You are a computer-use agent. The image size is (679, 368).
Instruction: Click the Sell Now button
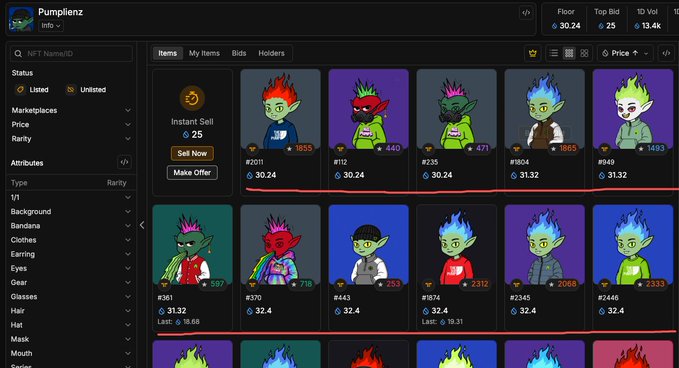192,153
